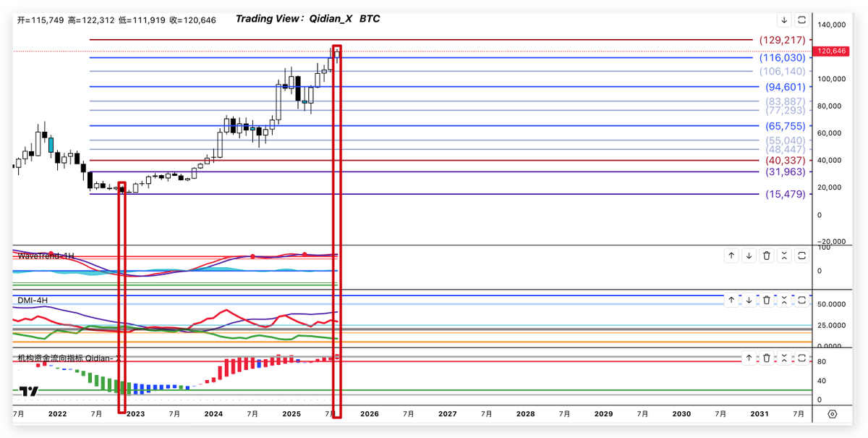The image size is (868, 438).
Task: Click 2031 on the time axis
Action: (x=759, y=414)
